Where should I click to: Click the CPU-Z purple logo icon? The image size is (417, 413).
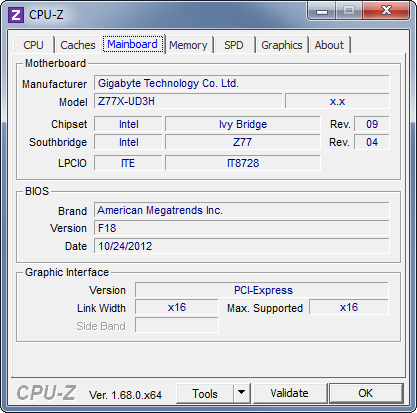click(16, 15)
